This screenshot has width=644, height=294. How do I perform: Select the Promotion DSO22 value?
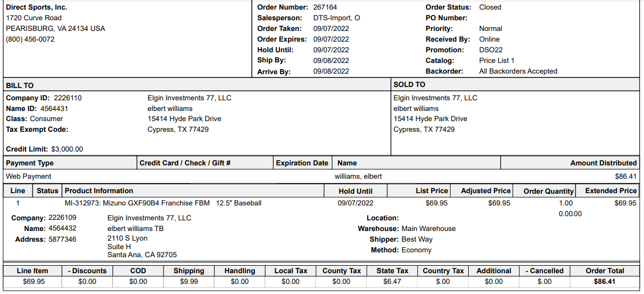(491, 50)
